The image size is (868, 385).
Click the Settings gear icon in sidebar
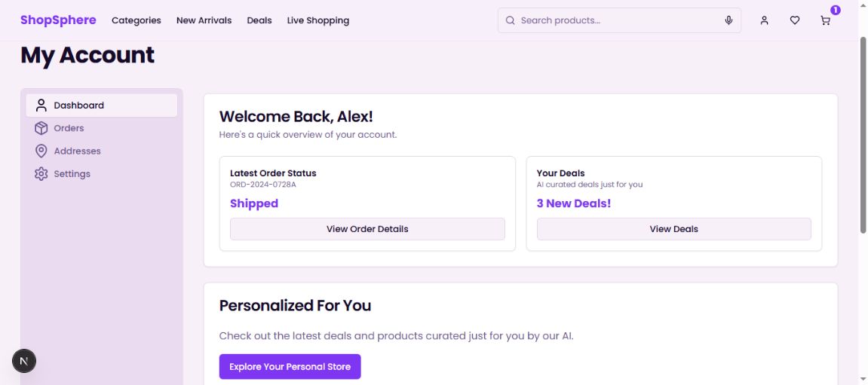coord(41,174)
